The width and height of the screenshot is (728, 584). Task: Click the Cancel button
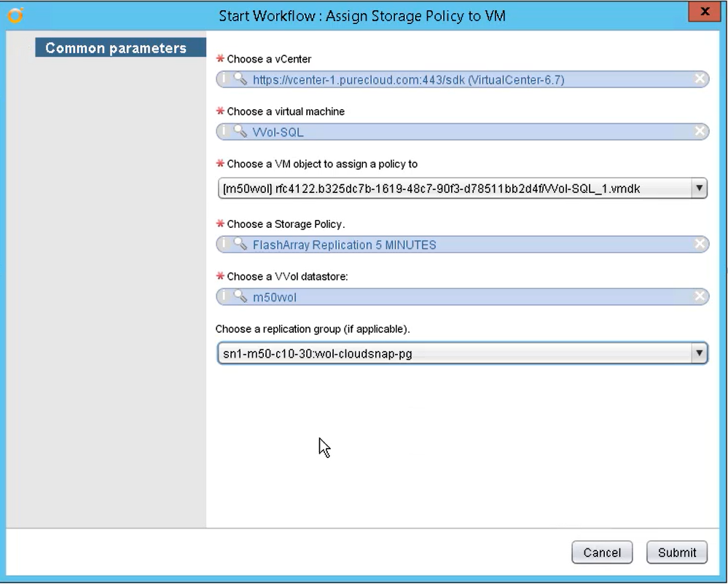pyautogui.click(x=602, y=553)
